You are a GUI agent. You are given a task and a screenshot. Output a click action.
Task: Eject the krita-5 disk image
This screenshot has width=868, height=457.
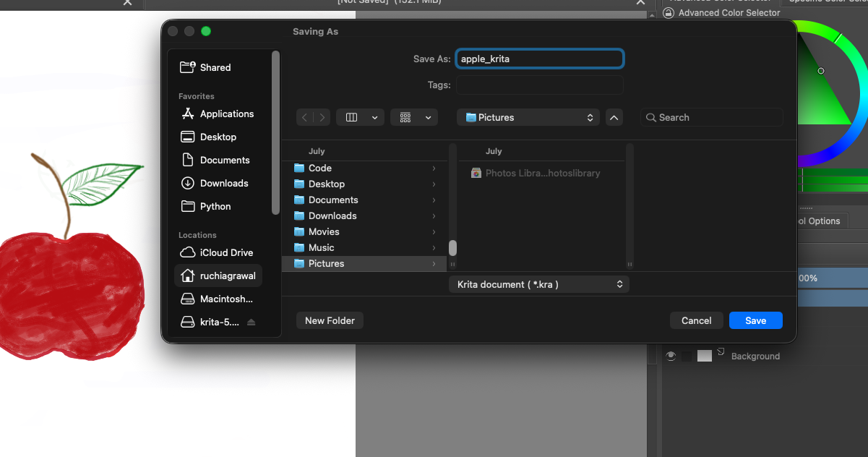tap(252, 322)
